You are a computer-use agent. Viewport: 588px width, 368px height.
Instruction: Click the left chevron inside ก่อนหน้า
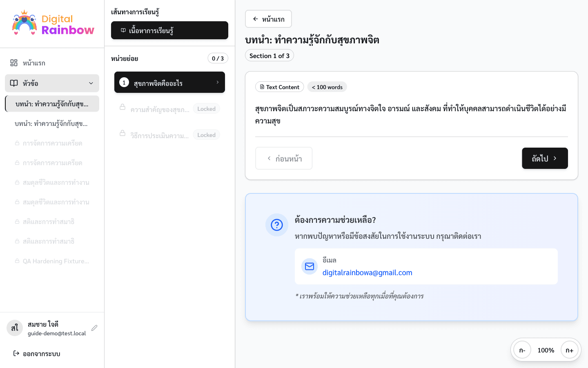point(269,158)
